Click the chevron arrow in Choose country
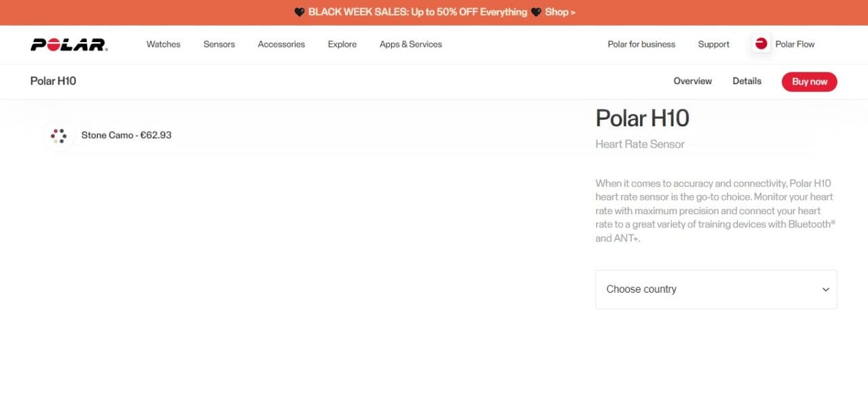The image size is (868, 410). (x=825, y=289)
